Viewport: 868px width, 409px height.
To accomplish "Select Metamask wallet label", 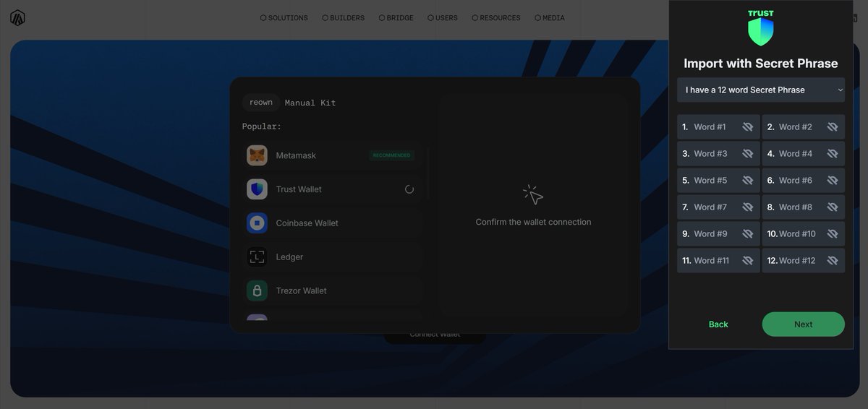I will pyautogui.click(x=296, y=155).
